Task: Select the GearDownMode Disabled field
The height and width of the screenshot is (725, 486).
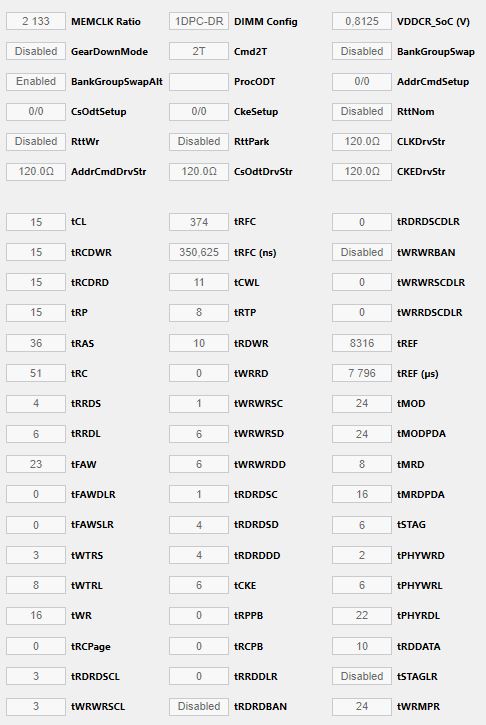Action: (36, 51)
